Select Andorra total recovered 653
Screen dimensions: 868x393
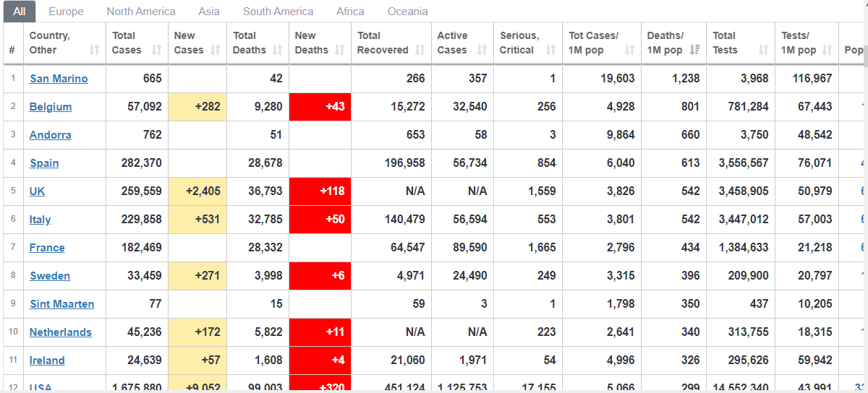coord(414,135)
